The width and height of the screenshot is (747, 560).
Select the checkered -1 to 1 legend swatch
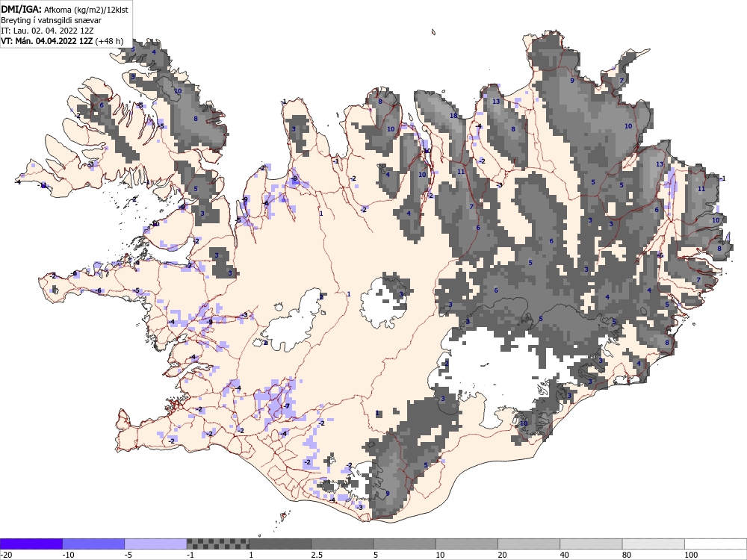pos(217,544)
